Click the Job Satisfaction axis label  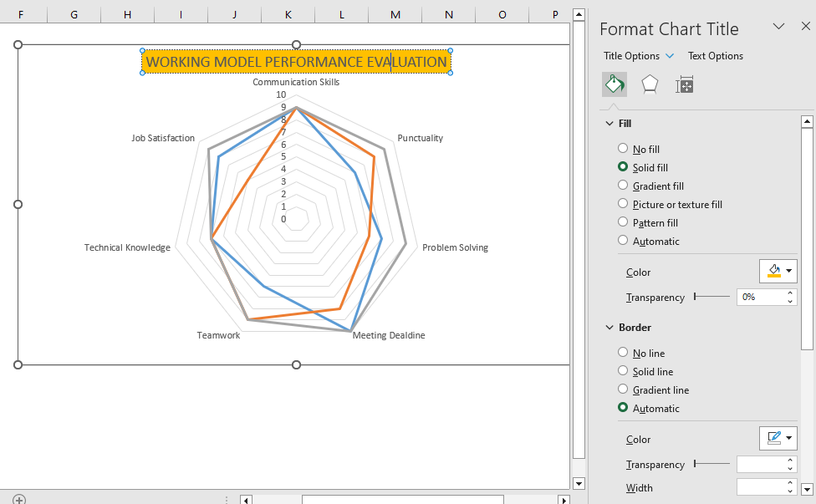[x=163, y=138]
